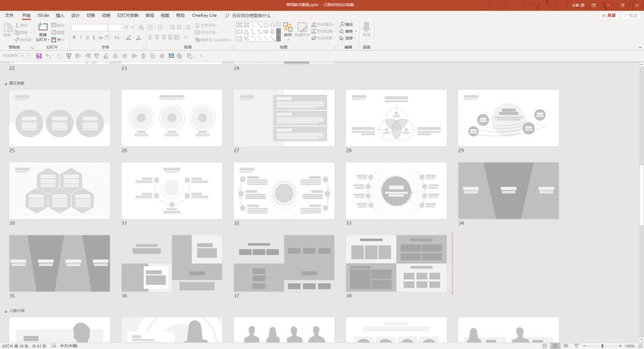Select slide 28 Venn diagram thumbnail
The height and width of the screenshot is (349, 644).
396,118
